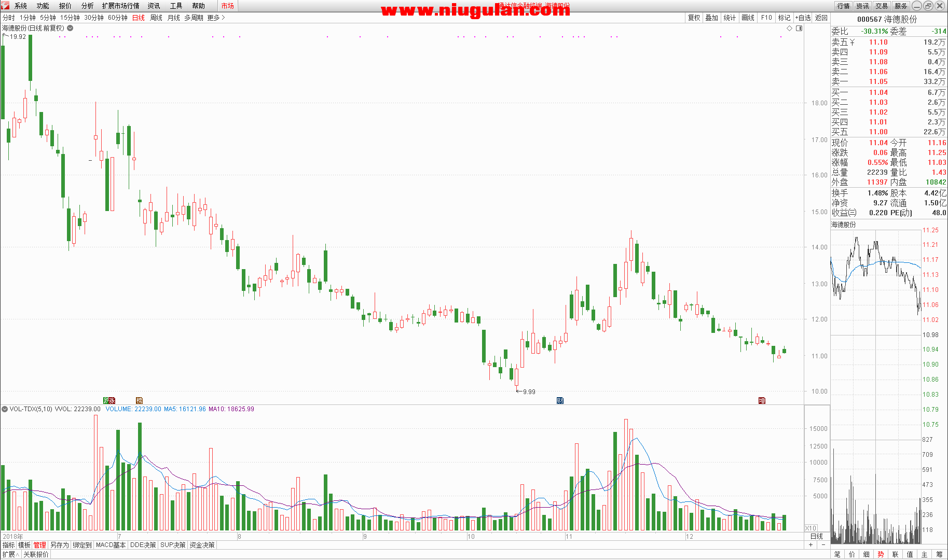Click the 服务 button in the title bar

[x=901, y=6]
